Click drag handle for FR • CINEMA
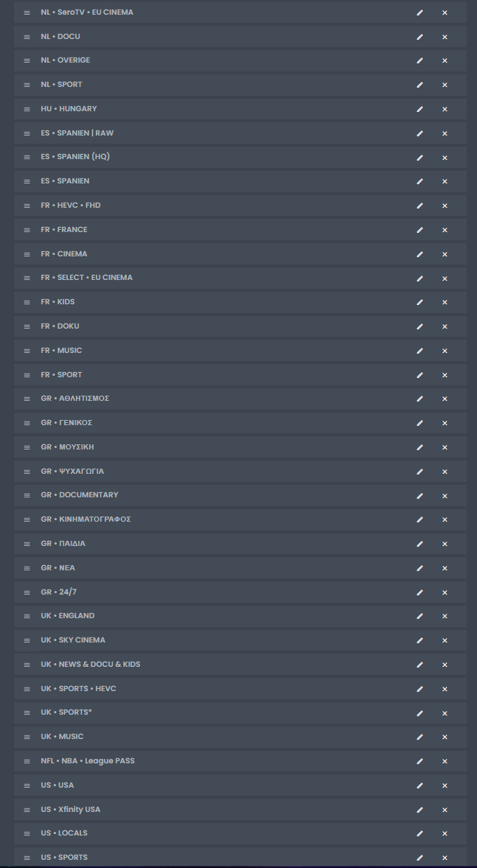This screenshot has width=477, height=868. [27, 254]
